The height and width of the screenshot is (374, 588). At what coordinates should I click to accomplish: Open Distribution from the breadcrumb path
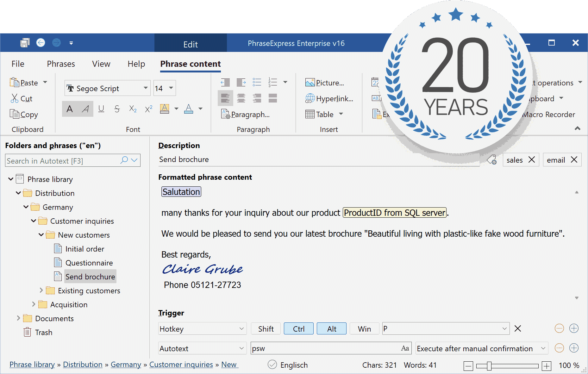pos(83,365)
